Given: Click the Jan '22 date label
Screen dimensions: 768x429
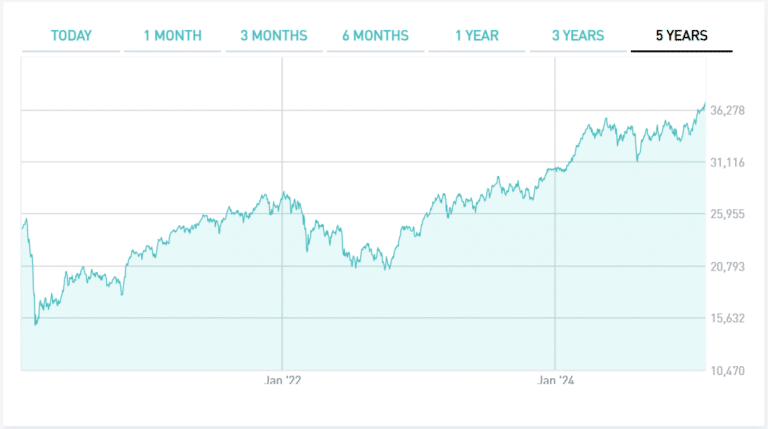Looking at the screenshot, I should 282,381.
